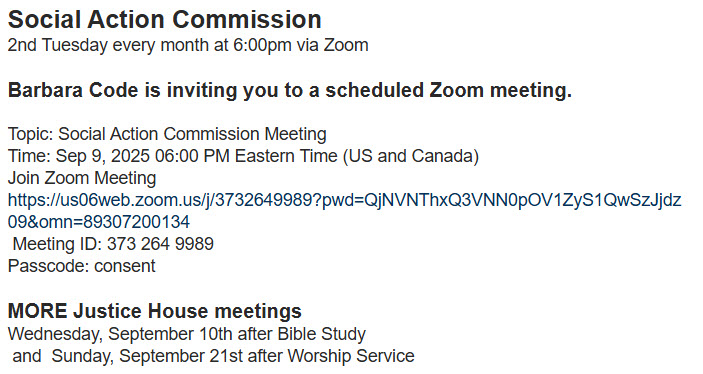Click 'Wednesday, September 10th' text
The width and height of the screenshot is (703, 374).
coord(120,334)
